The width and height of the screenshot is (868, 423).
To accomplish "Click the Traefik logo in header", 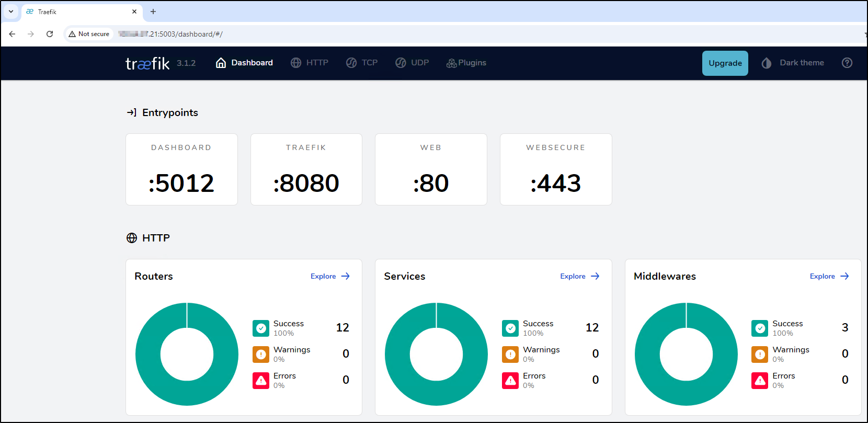I will coord(147,63).
